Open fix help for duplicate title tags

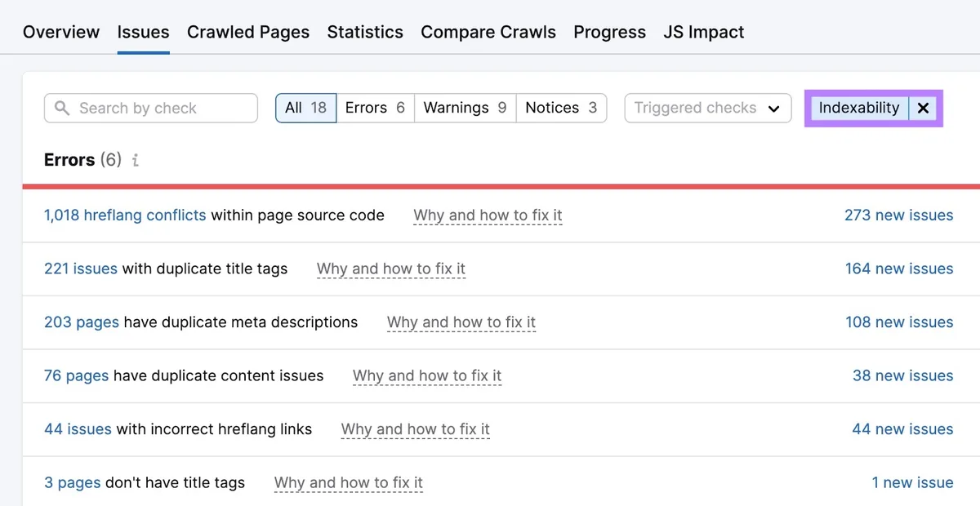(x=391, y=269)
